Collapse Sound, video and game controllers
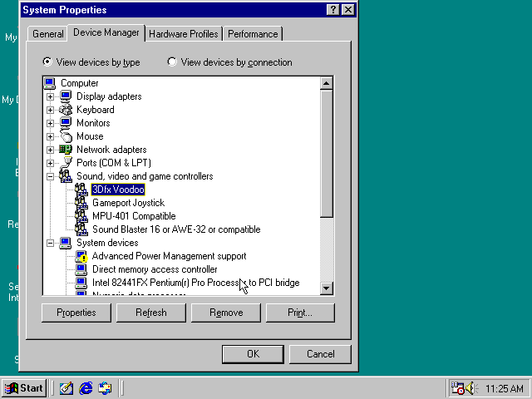532x399 pixels. (50, 176)
